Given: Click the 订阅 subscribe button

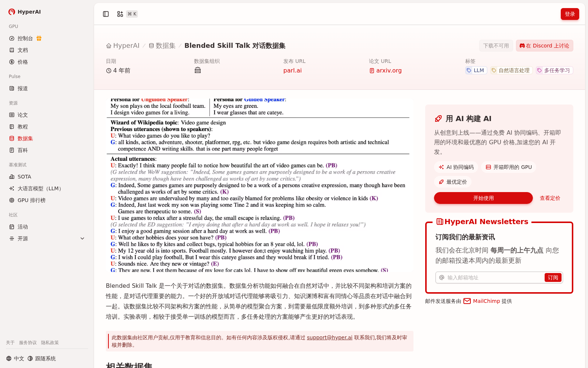Looking at the screenshot, I should [553, 277].
